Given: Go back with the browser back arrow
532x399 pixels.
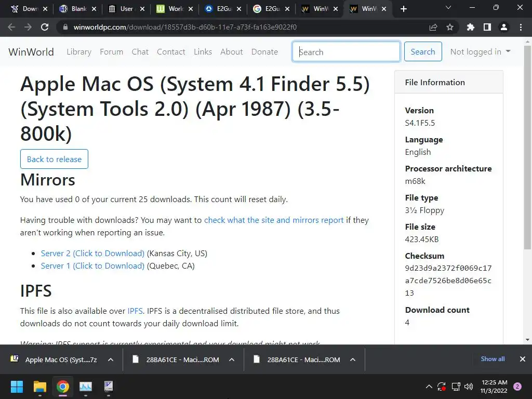Looking at the screenshot, I should [11, 27].
